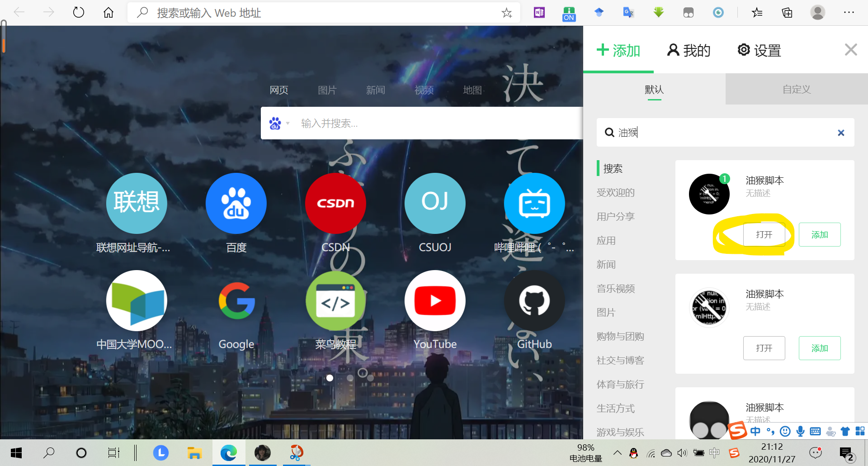
Task: Open the Collections icon in the toolbar
Action: [x=787, y=12]
